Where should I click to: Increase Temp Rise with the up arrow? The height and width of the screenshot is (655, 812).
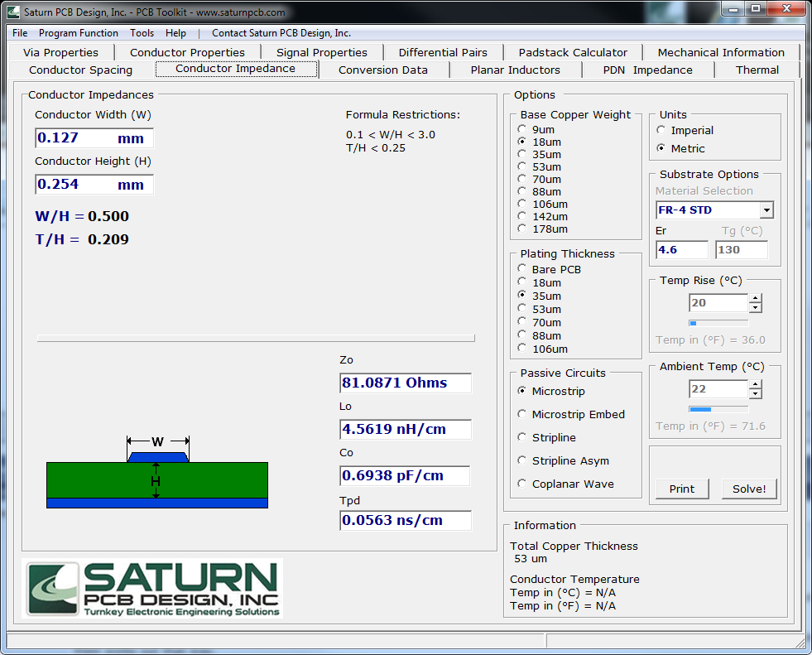[x=756, y=298]
